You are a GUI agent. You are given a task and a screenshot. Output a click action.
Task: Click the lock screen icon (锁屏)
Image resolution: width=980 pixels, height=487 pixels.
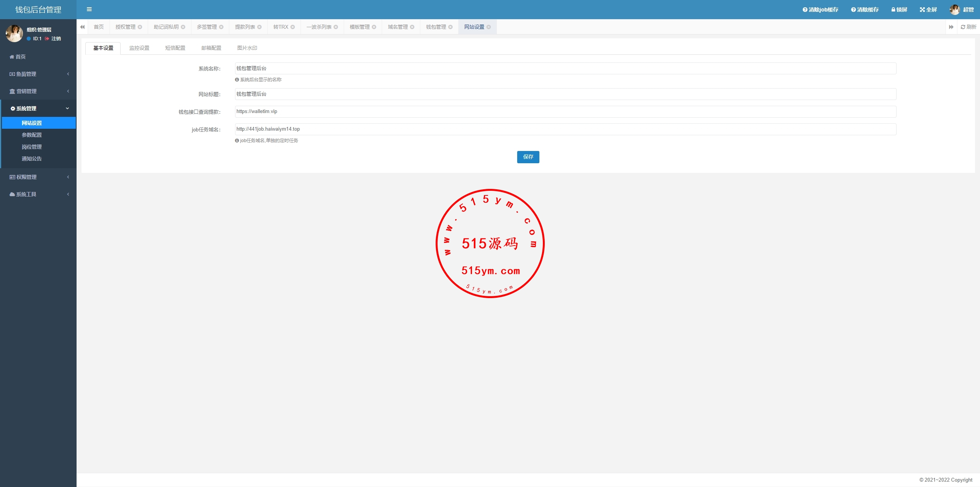coord(893,10)
